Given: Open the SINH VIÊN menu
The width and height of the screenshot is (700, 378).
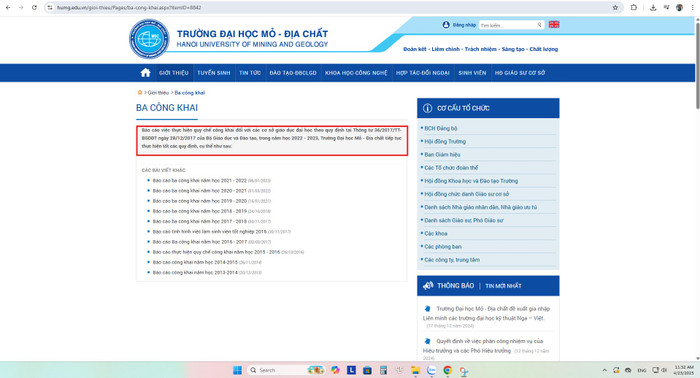Looking at the screenshot, I should pos(472,73).
